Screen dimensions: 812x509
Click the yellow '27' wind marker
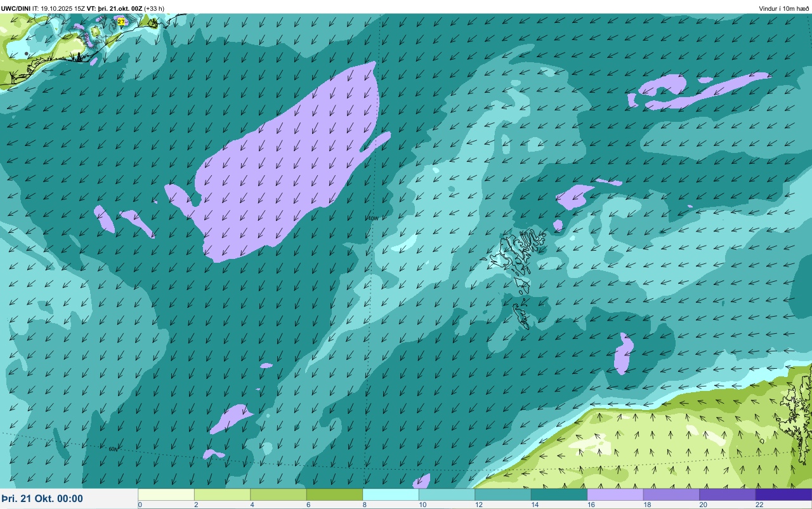121,21
